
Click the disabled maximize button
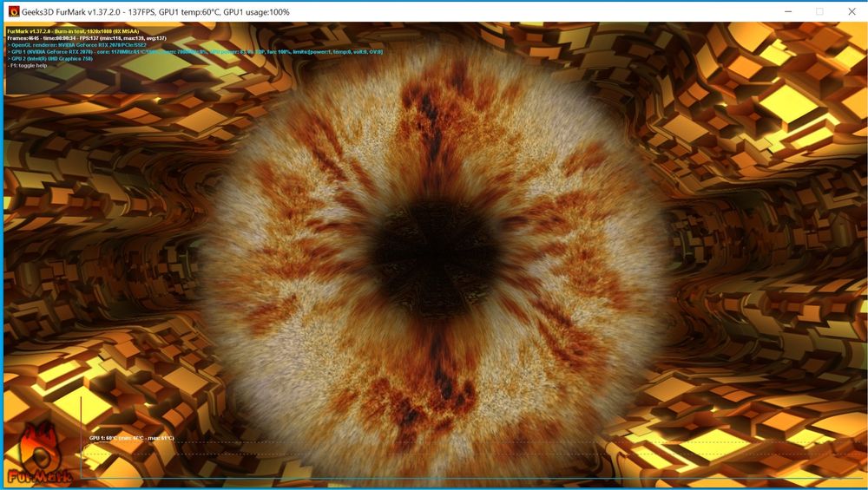point(819,11)
